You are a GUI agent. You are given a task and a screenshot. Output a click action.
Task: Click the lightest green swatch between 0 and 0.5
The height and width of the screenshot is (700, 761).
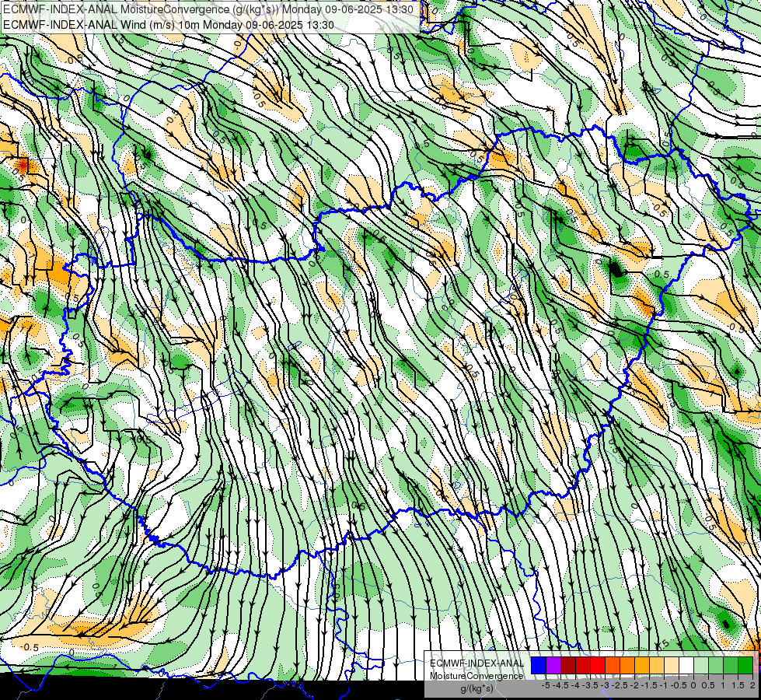click(701, 666)
